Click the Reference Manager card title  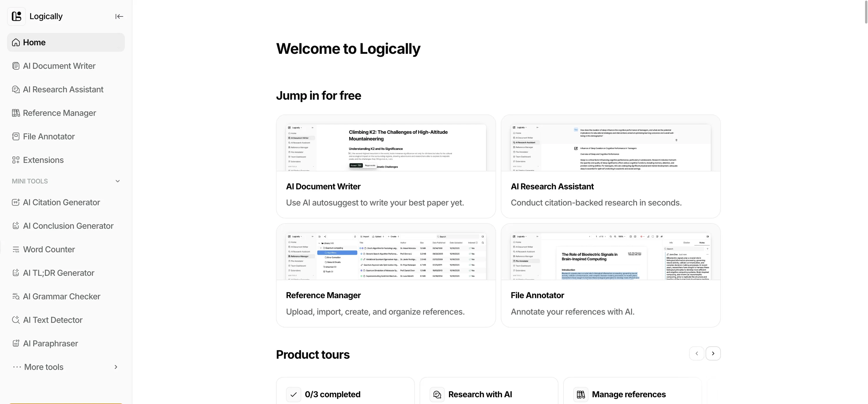[323, 295]
